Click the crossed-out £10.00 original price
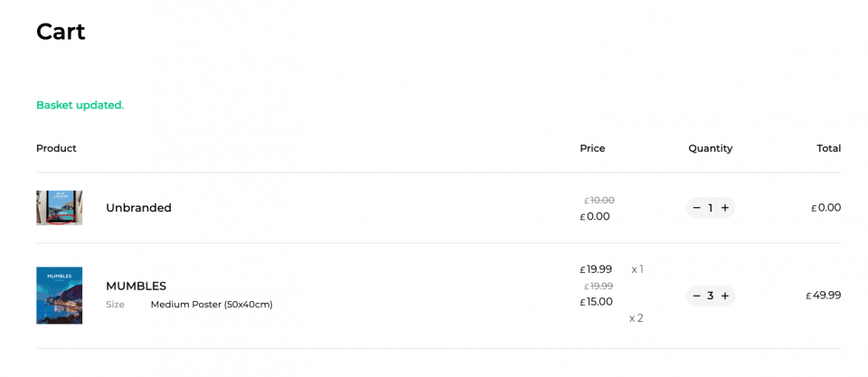The image size is (868, 377). pos(599,200)
